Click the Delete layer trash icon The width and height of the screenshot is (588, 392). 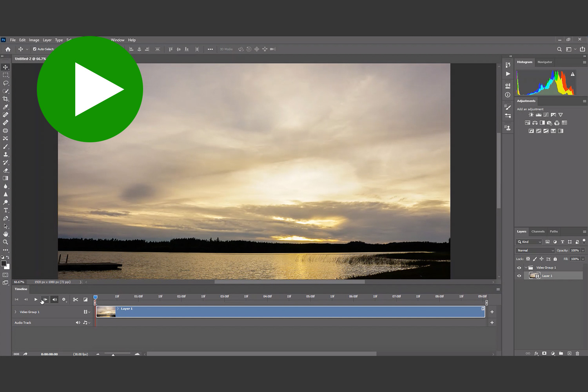coord(577,353)
